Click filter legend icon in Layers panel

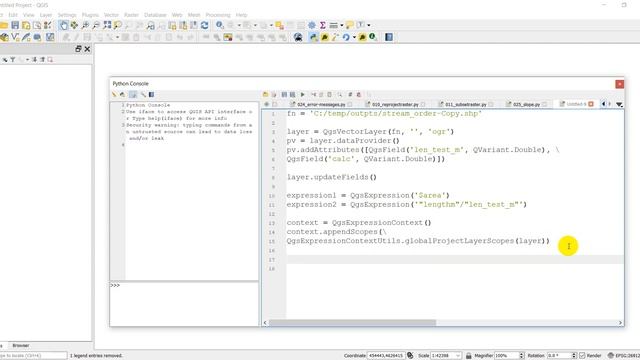coord(13,60)
